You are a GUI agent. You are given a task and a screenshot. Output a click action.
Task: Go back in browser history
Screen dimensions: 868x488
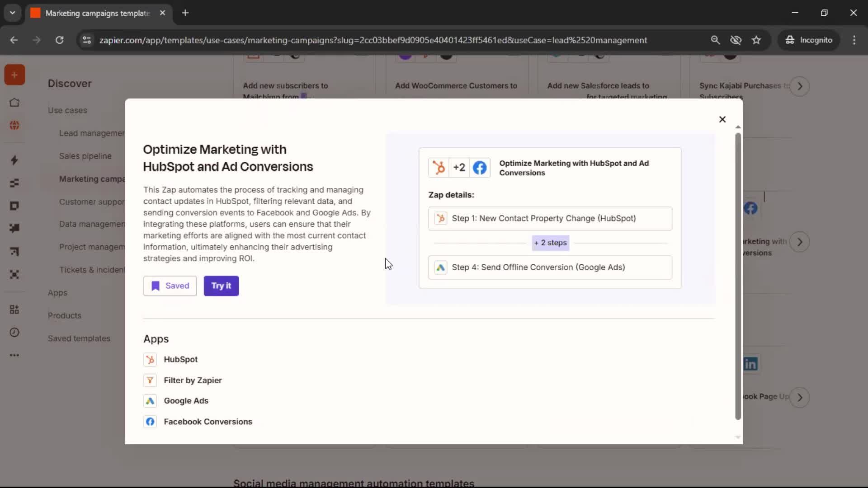(x=14, y=40)
